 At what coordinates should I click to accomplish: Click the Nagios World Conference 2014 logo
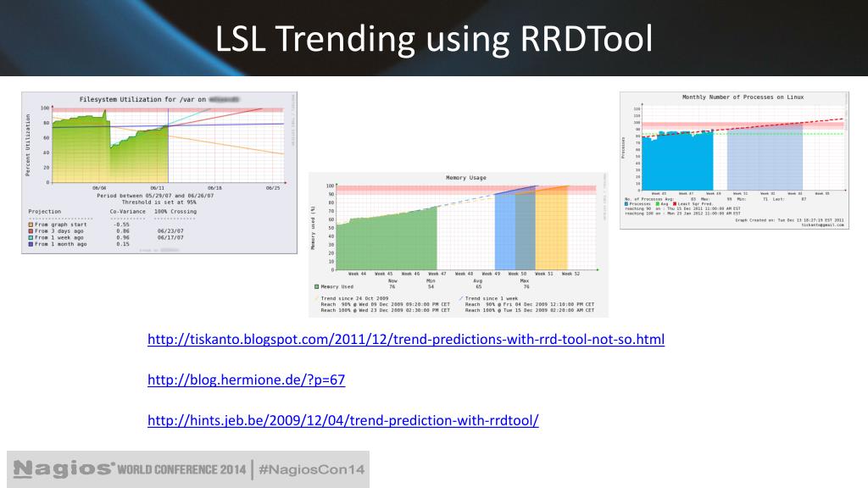[x=130, y=469]
